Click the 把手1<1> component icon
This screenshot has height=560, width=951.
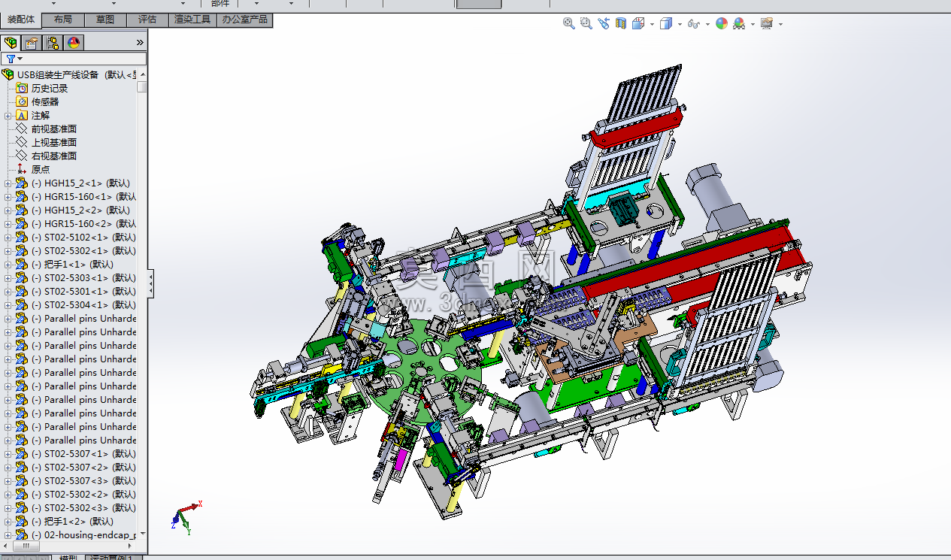22,264
